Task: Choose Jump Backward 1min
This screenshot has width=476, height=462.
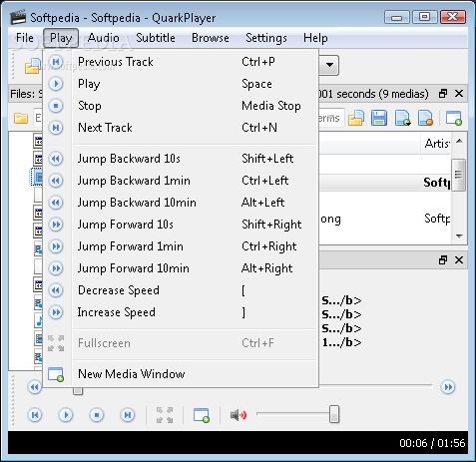Action: tap(181, 181)
